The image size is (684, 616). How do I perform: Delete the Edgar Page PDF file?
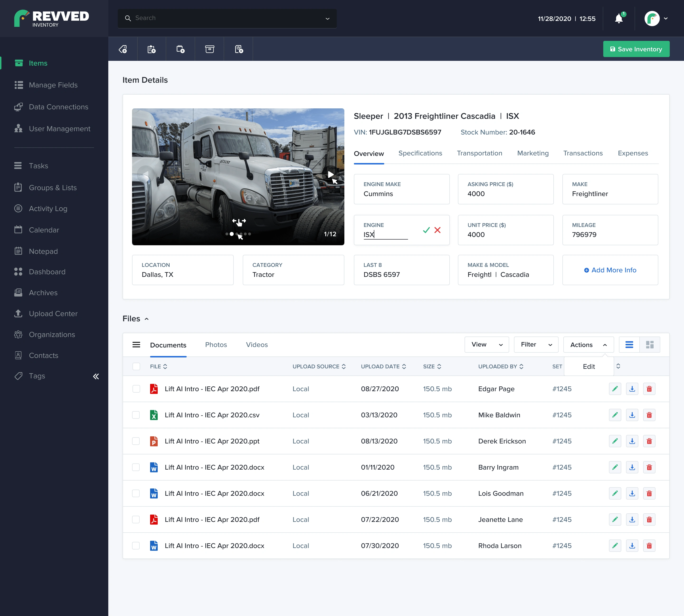click(649, 389)
